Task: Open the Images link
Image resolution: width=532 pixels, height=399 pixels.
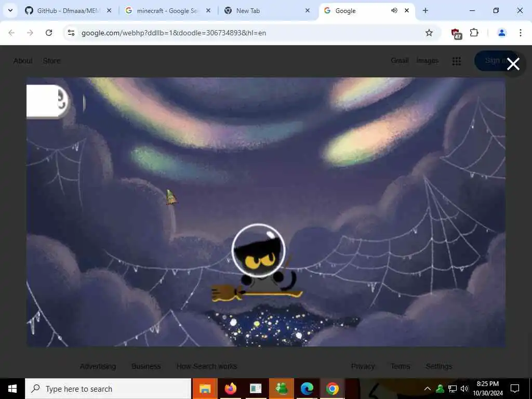Action: [427, 60]
